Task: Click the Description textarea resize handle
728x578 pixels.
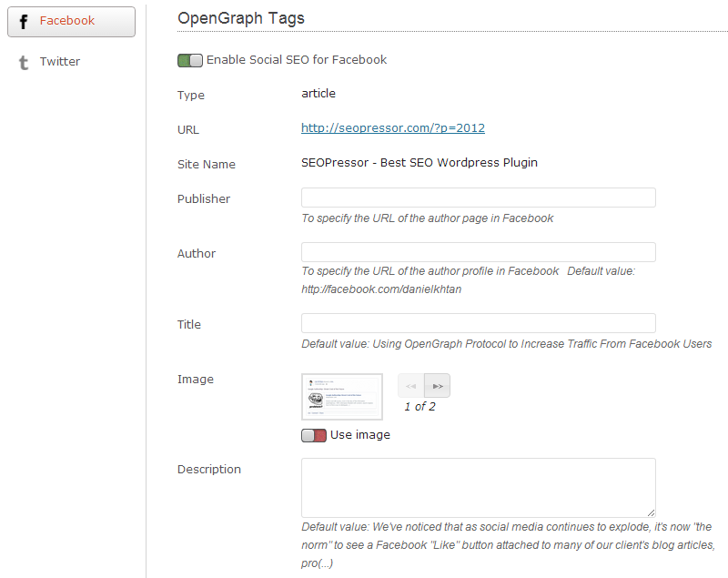Action: click(x=652, y=513)
